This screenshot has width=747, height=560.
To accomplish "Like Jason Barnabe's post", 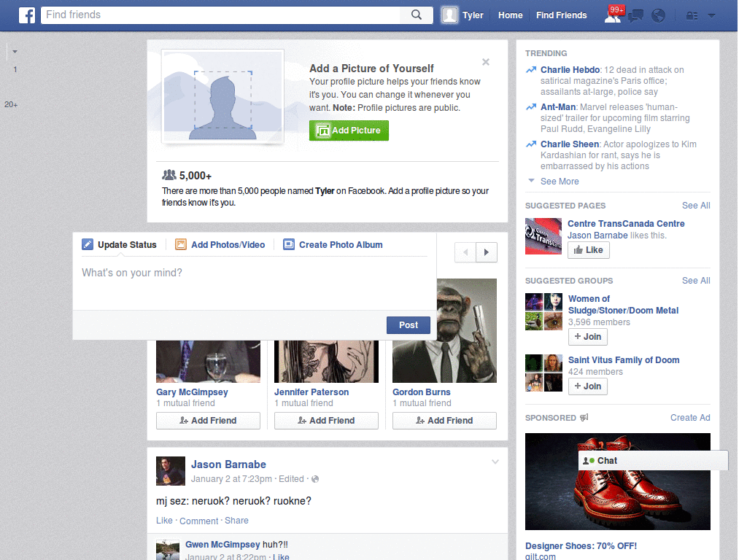I will (x=164, y=521).
